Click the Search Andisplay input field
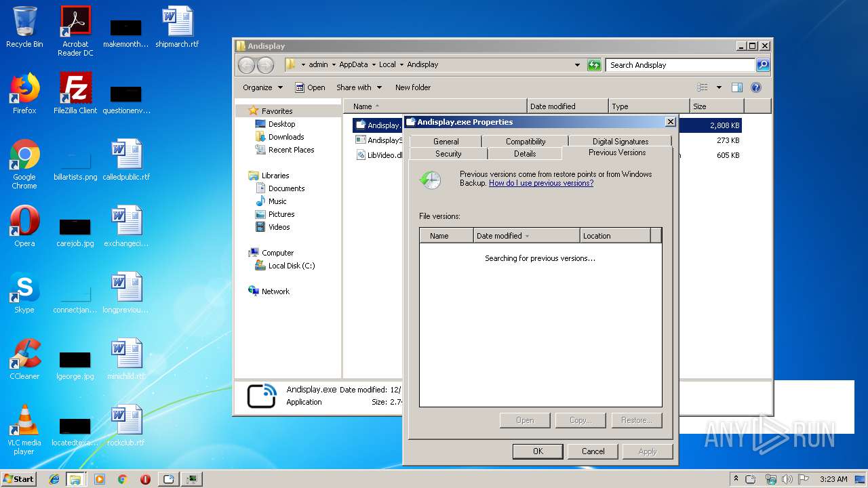The height and width of the screenshot is (488, 868). (x=679, y=65)
